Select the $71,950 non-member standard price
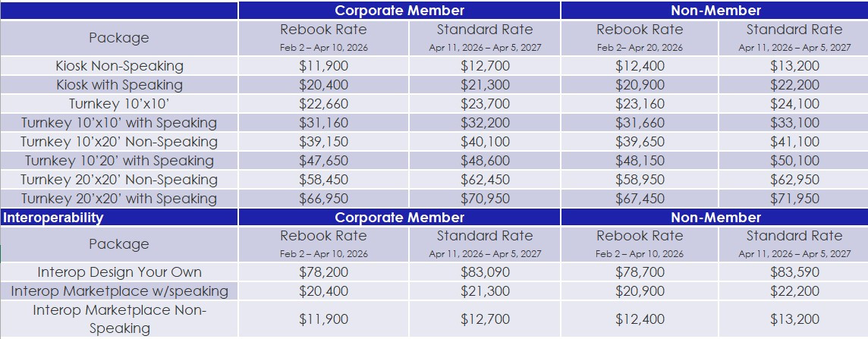 pos(794,199)
